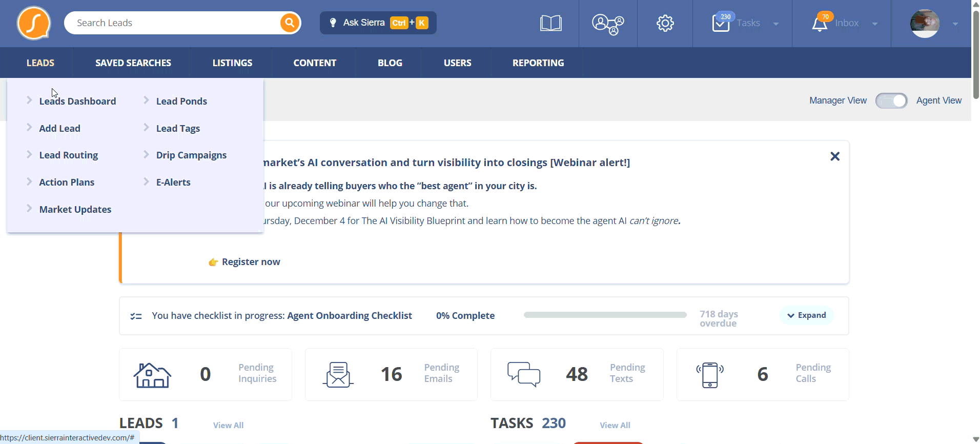The image size is (980, 444).
Task: Expand the Agent Onboarding Checklist
Action: click(807, 315)
